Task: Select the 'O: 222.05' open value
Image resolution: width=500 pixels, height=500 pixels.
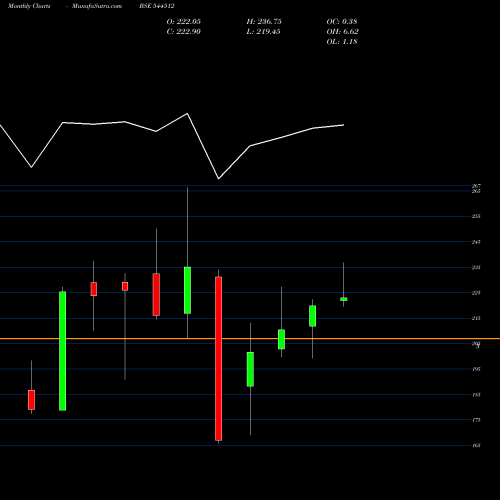Action: tap(184, 22)
